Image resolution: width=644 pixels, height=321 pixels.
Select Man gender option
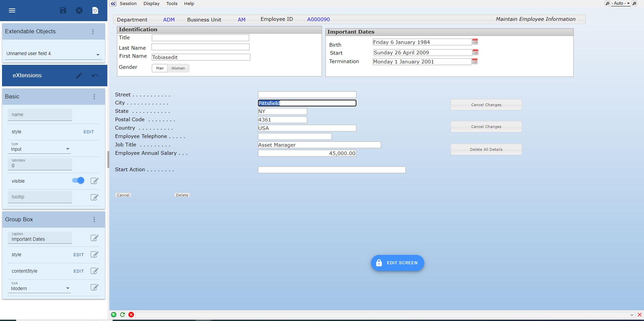[x=160, y=68]
